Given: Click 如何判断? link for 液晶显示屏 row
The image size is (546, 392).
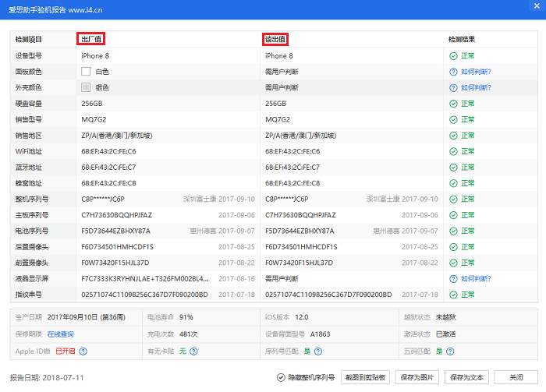Looking at the screenshot, I should (x=476, y=279).
